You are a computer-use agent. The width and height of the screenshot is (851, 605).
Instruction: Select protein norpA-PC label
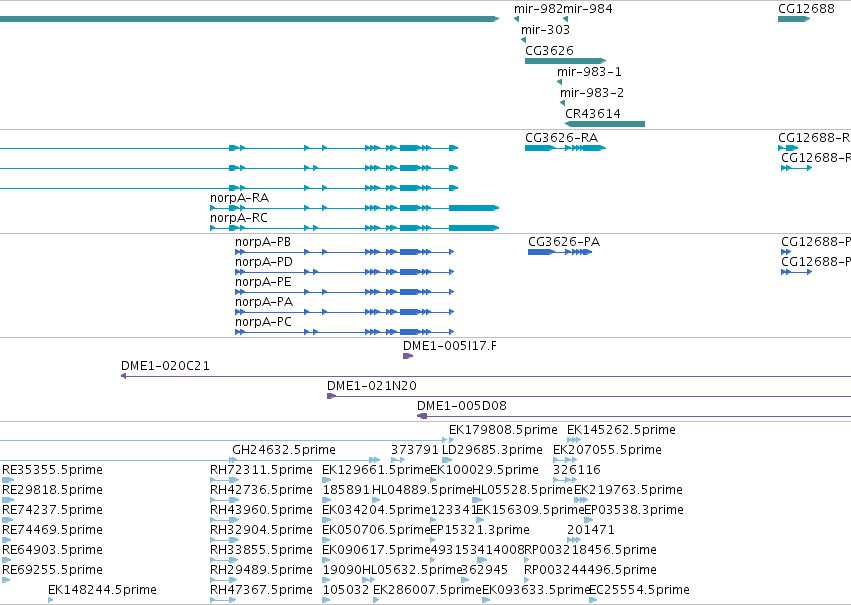click(263, 322)
